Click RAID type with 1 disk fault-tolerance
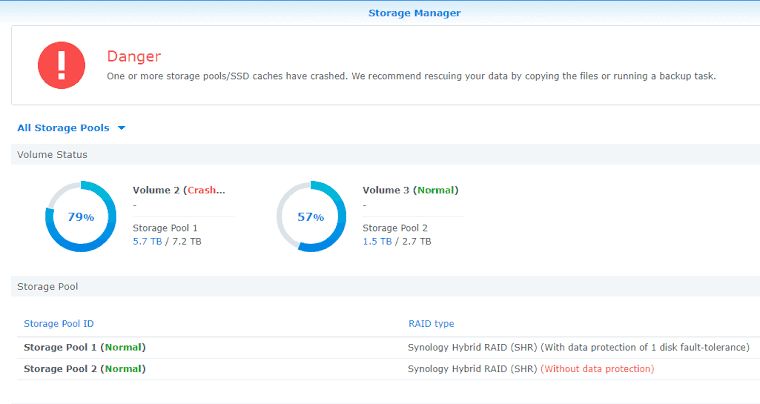The width and height of the screenshot is (760, 404). tap(578, 347)
